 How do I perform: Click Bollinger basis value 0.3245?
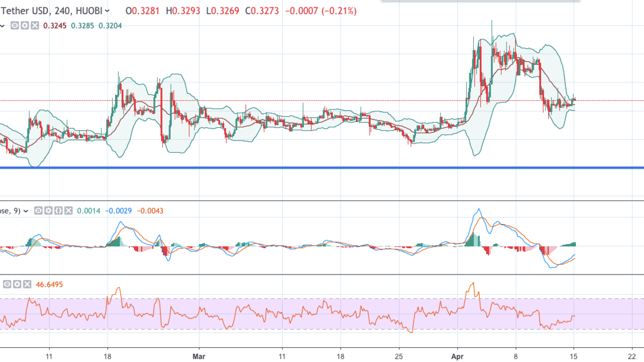pos(55,26)
